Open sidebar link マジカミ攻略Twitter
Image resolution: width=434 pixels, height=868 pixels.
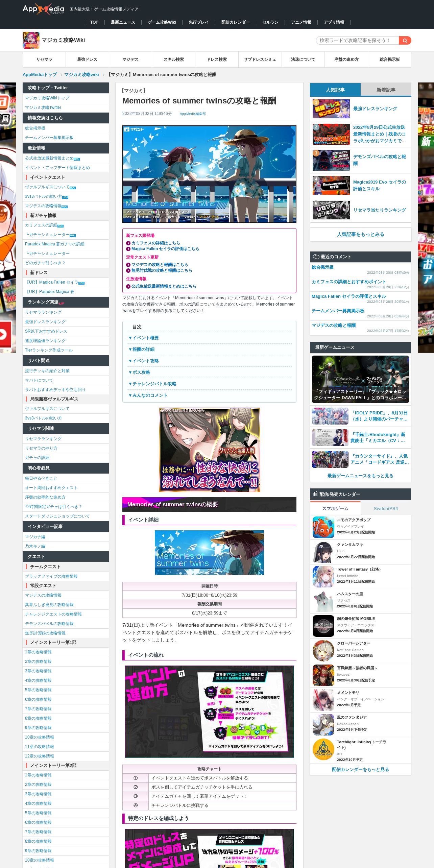43,107
